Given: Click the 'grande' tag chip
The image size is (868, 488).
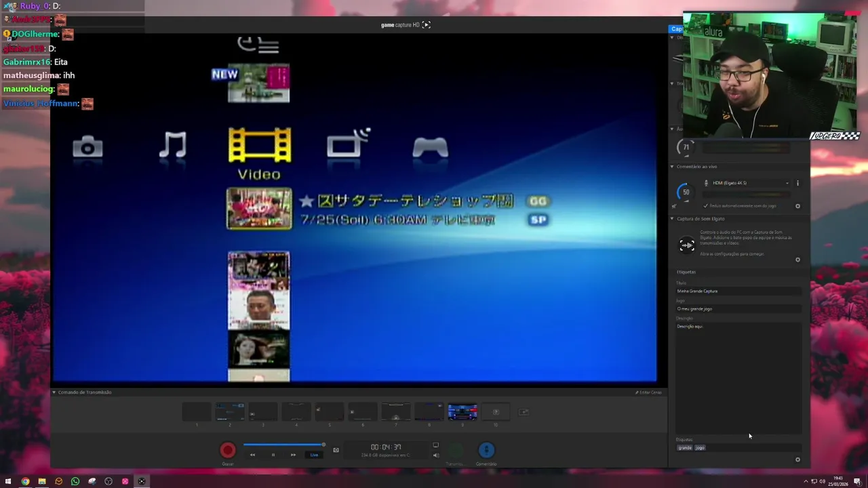Looking at the screenshot, I should click(x=685, y=448).
